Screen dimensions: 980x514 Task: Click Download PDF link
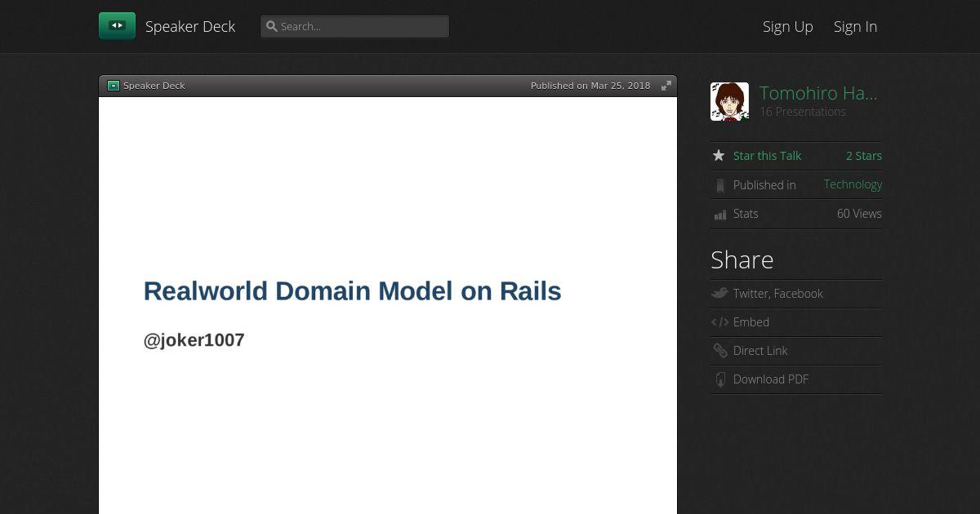[x=771, y=379]
